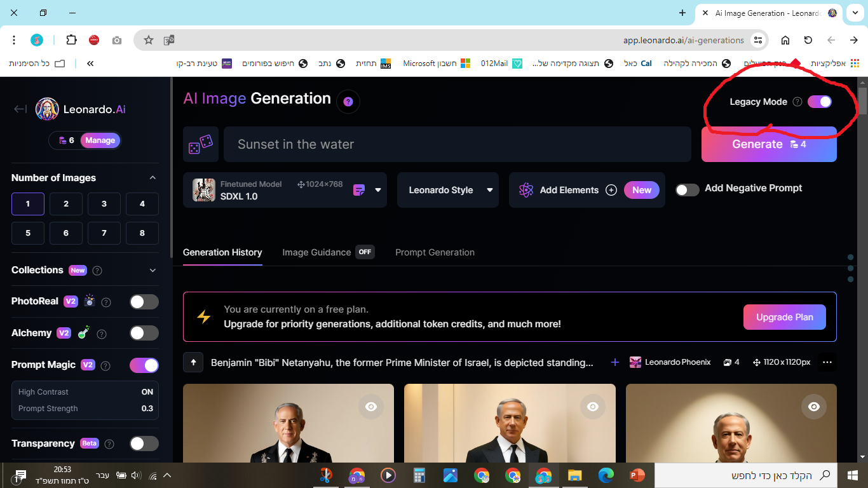Enable the Transparency toggle
The height and width of the screenshot is (488, 868).
[144, 444]
